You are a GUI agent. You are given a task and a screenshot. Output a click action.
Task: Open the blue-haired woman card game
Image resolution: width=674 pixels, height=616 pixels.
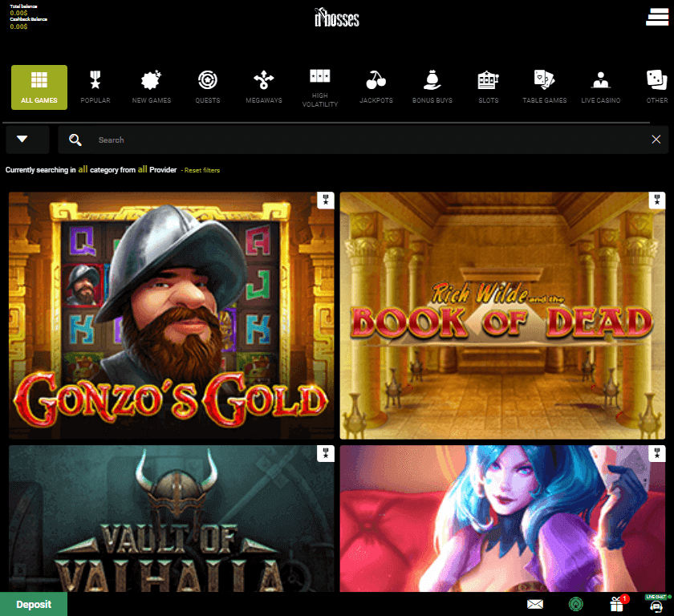click(502, 518)
